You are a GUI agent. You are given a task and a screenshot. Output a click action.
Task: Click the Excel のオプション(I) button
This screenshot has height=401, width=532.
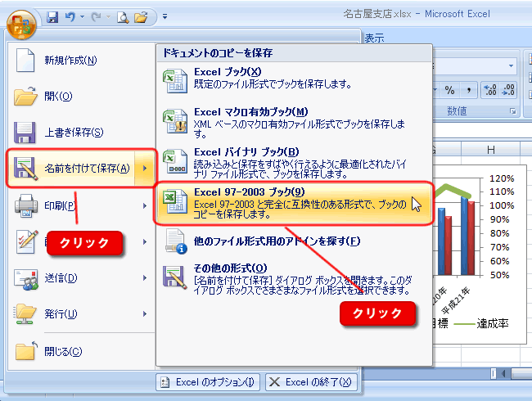pyautogui.click(x=208, y=382)
